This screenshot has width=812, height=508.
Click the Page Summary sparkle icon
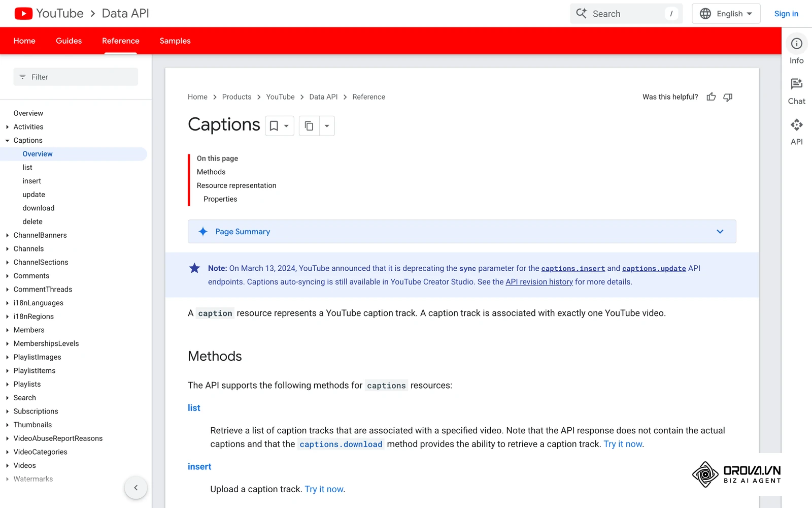click(x=203, y=232)
